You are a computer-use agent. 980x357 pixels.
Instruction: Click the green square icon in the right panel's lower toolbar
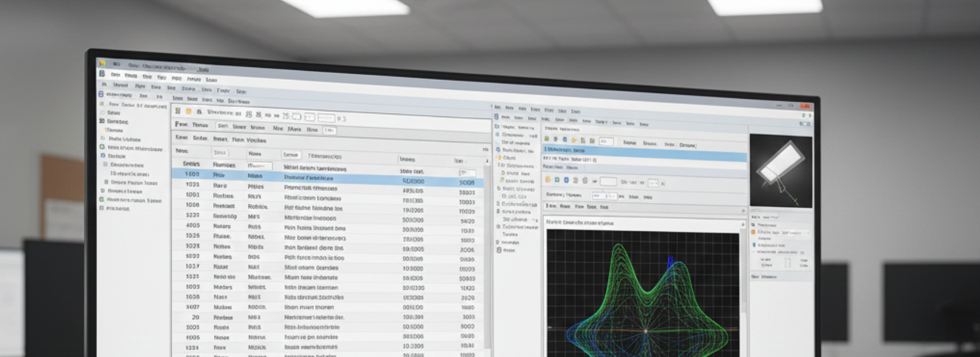557,180
